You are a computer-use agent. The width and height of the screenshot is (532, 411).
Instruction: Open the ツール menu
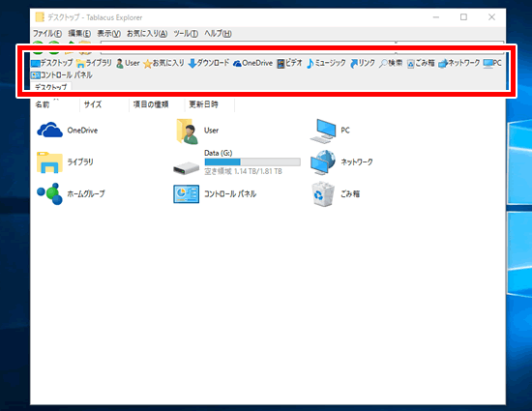[x=186, y=34]
